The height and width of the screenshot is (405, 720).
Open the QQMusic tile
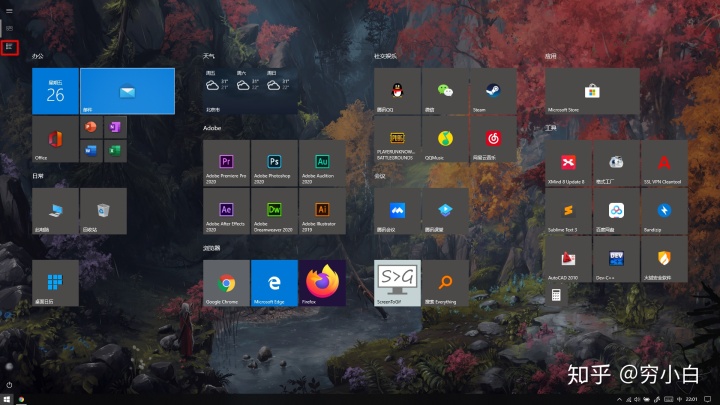[x=445, y=139]
